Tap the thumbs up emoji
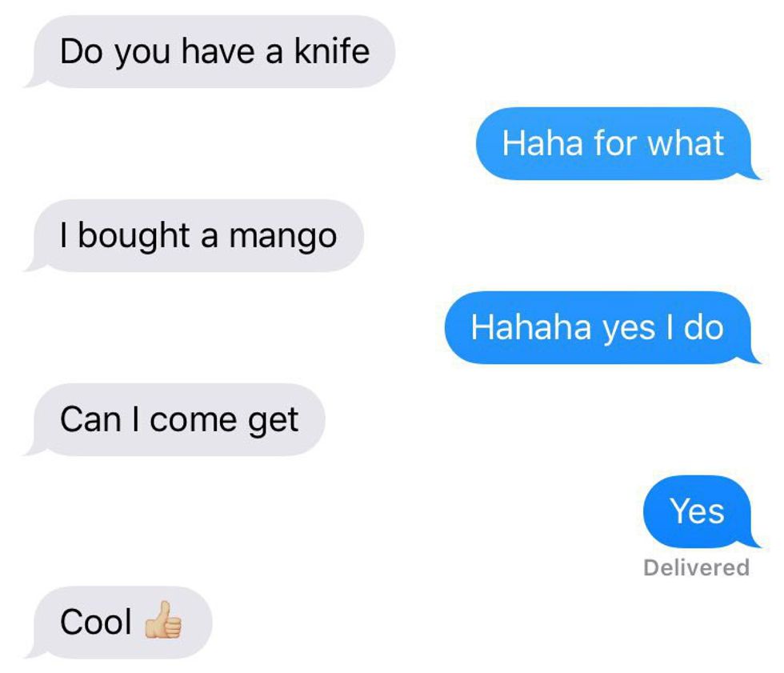784x673 pixels. coord(163,620)
